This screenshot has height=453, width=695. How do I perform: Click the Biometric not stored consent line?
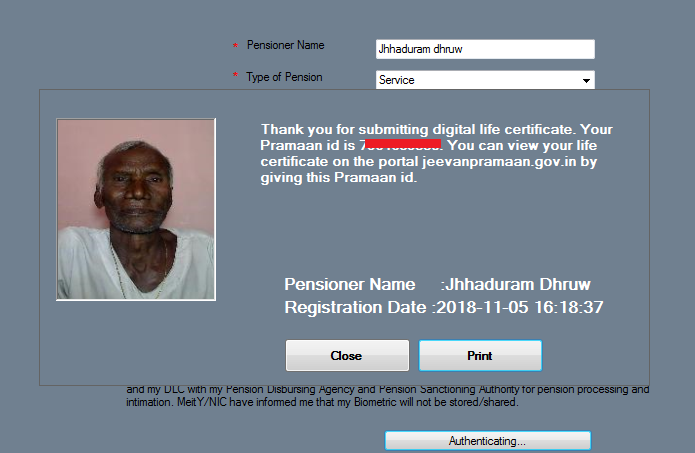(322, 402)
